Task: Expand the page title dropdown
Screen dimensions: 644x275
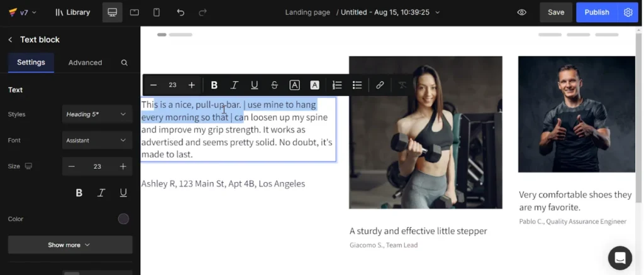Action: tap(438, 13)
